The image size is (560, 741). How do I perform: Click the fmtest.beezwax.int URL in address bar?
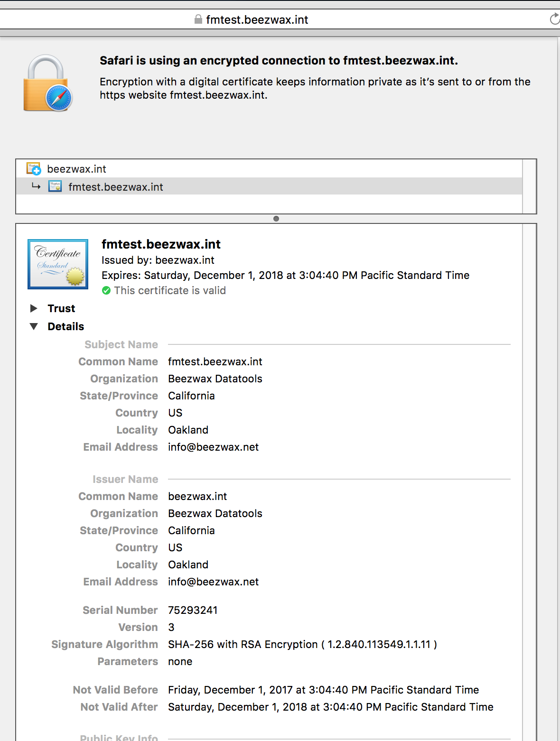tap(257, 19)
